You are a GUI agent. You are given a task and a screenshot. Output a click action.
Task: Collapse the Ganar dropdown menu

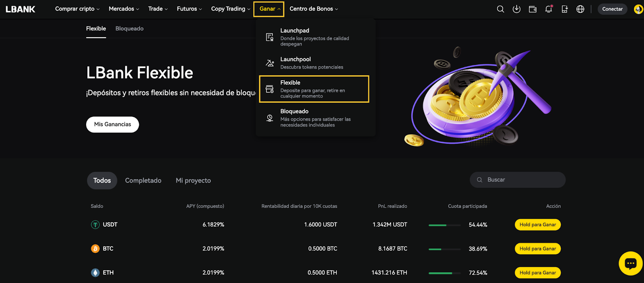click(x=269, y=9)
